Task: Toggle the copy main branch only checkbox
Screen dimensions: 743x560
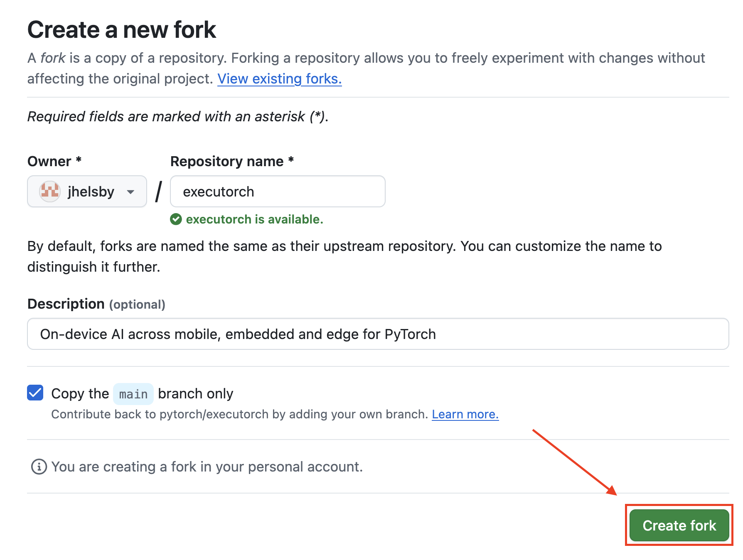Action: coord(35,393)
